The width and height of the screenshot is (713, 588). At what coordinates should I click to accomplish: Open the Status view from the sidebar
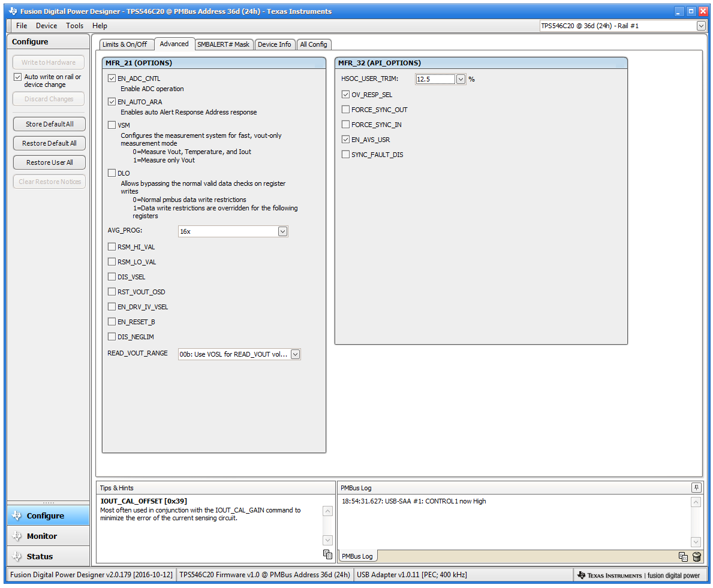48,556
